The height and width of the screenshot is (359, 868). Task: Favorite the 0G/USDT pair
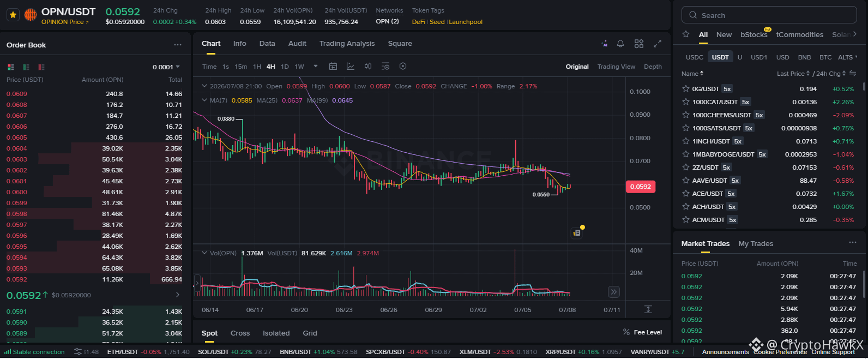[686, 88]
